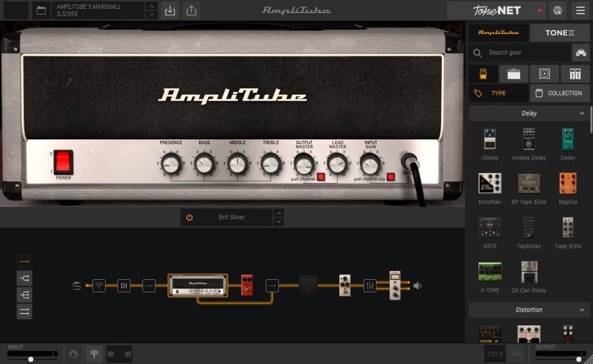Collapse the Distortion category section
The width and height of the screenshot is (593, 364).
click(x=529, y=310)
